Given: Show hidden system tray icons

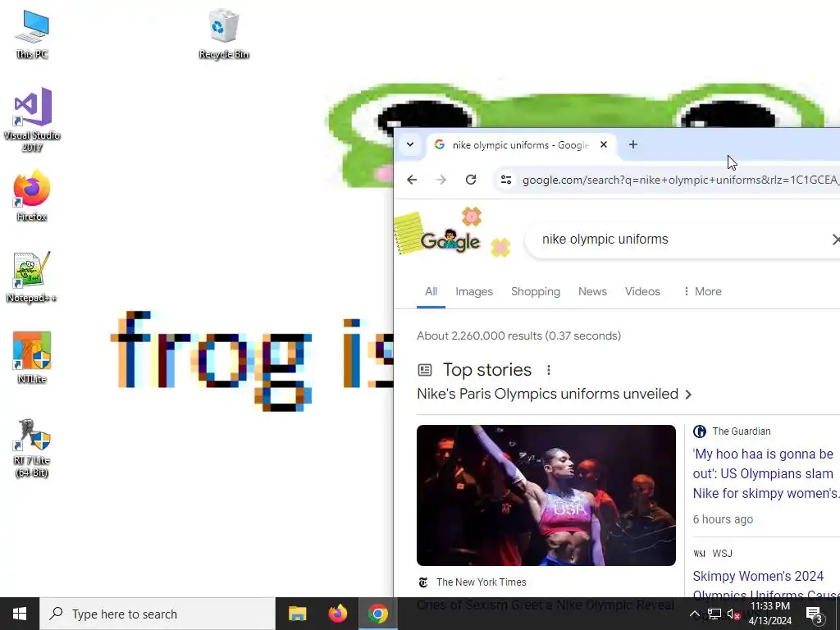Looking at the screenshot, I should (x=694, y=614).
